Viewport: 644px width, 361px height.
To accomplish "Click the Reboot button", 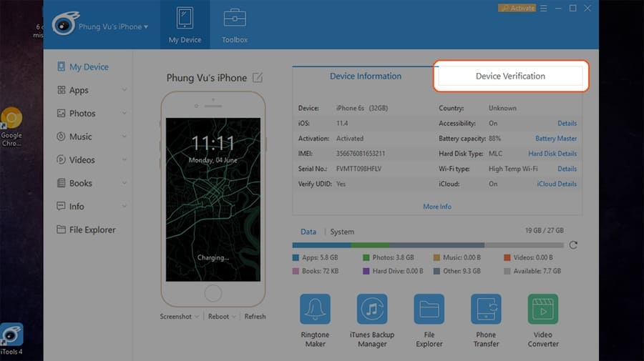I will click(218, 317).
